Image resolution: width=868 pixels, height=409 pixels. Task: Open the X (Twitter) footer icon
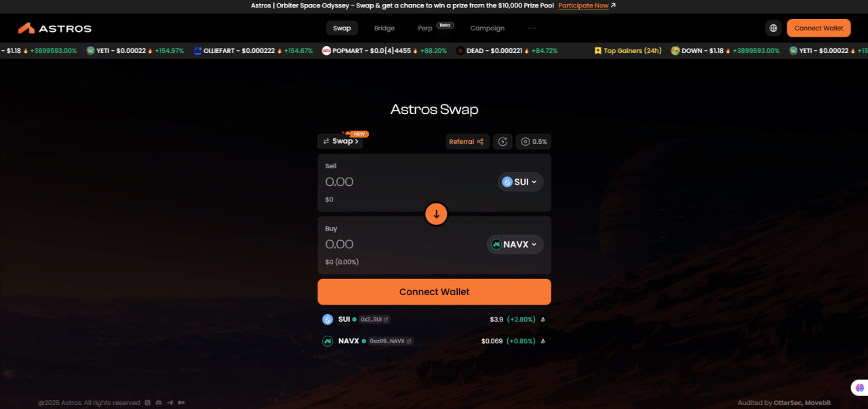click(148, 403)
